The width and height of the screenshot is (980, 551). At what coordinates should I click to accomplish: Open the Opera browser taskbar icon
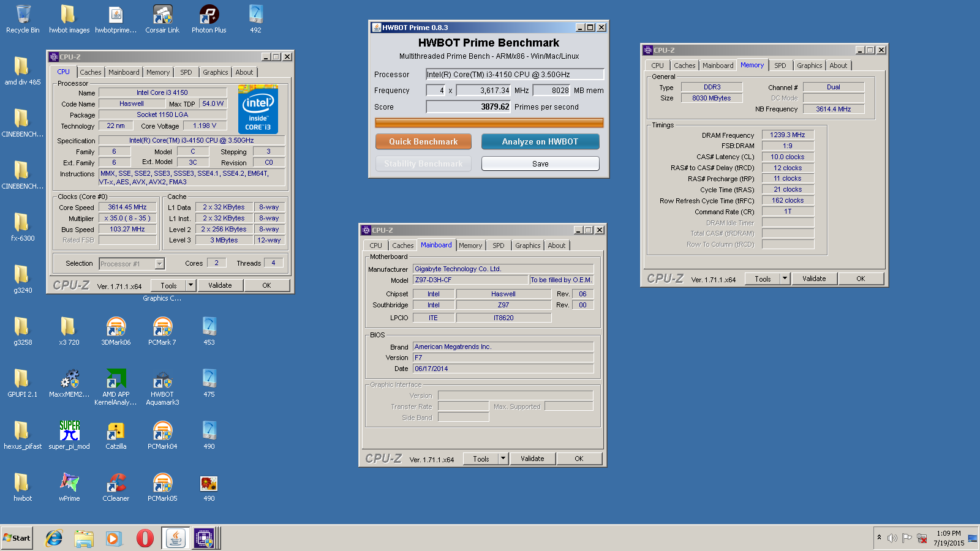click(x=145, y=538)
